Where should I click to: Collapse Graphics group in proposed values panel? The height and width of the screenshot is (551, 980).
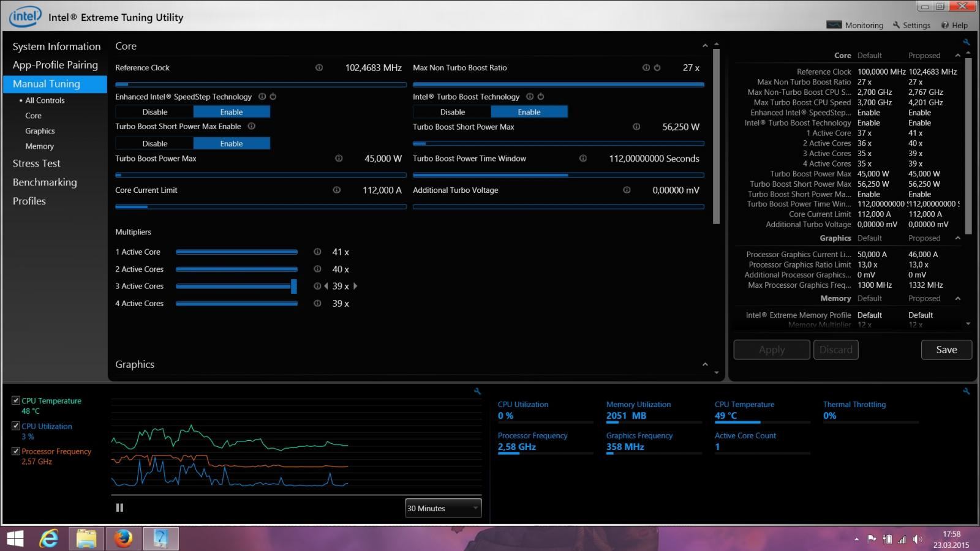(958, 238)
